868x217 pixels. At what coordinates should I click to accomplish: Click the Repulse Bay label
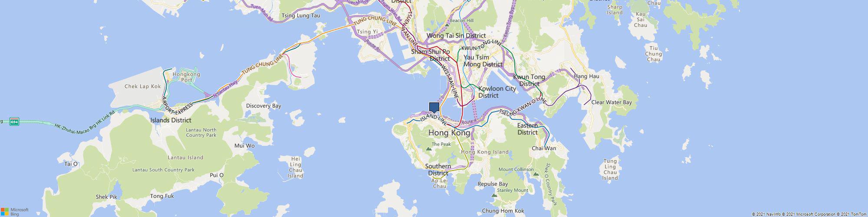pyautogui.click(x=493, y=184)
